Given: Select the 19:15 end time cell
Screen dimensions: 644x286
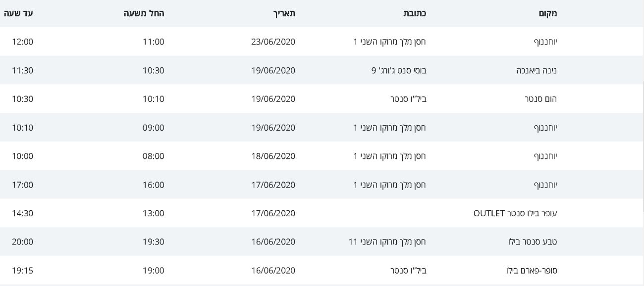Looking at the screenshot, I should tap(22, 271).
